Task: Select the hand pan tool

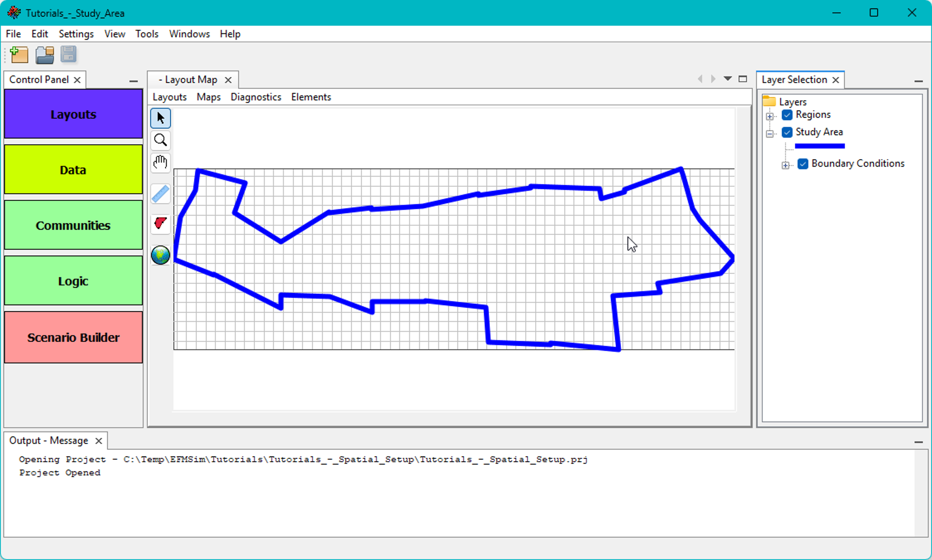Action: coord(161,163)
